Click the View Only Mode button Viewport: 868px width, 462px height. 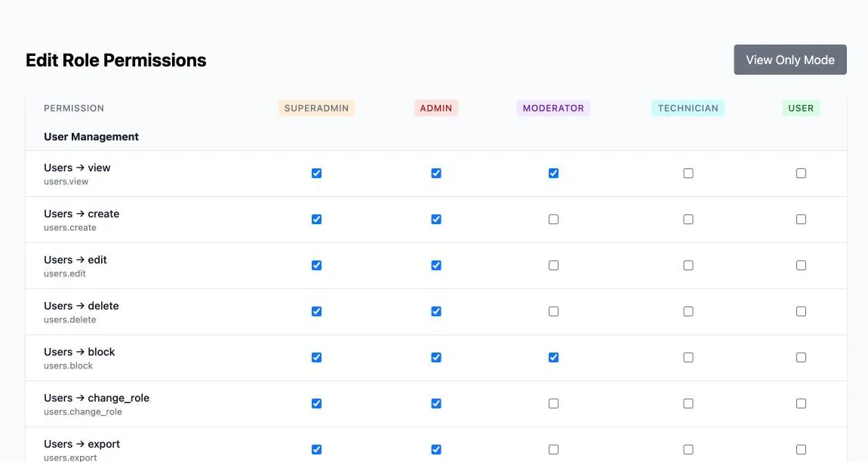pyautogui.click(x=790, y=60)
